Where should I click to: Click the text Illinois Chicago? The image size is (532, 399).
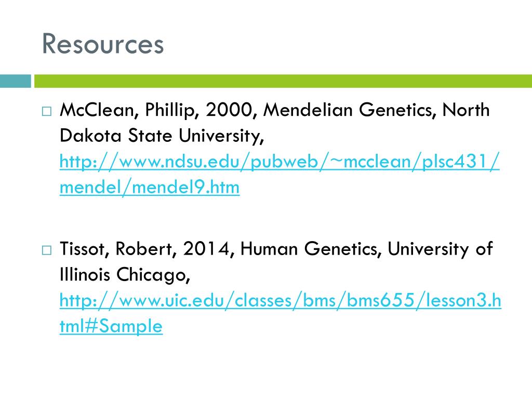tap(125, 274)
